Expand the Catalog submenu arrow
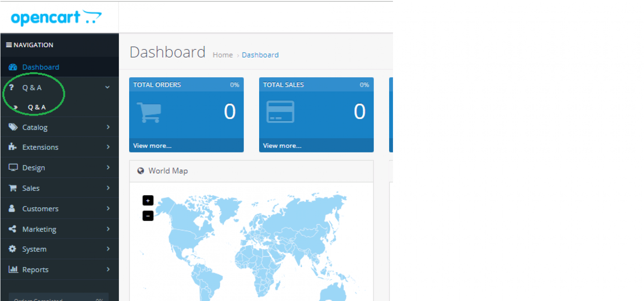 pyautogui.click(x=108, y=127)
